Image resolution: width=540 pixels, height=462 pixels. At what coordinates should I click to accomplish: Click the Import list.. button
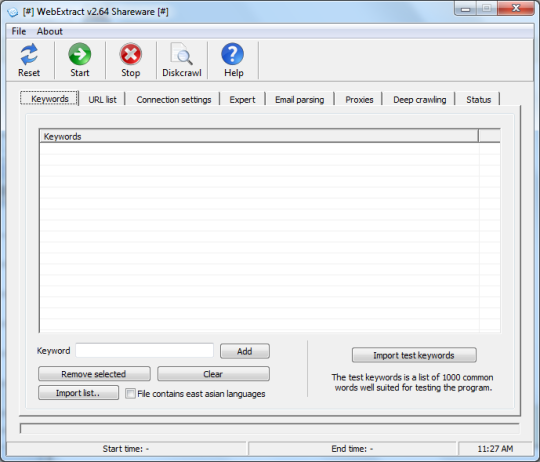click(x=78, y=393)
